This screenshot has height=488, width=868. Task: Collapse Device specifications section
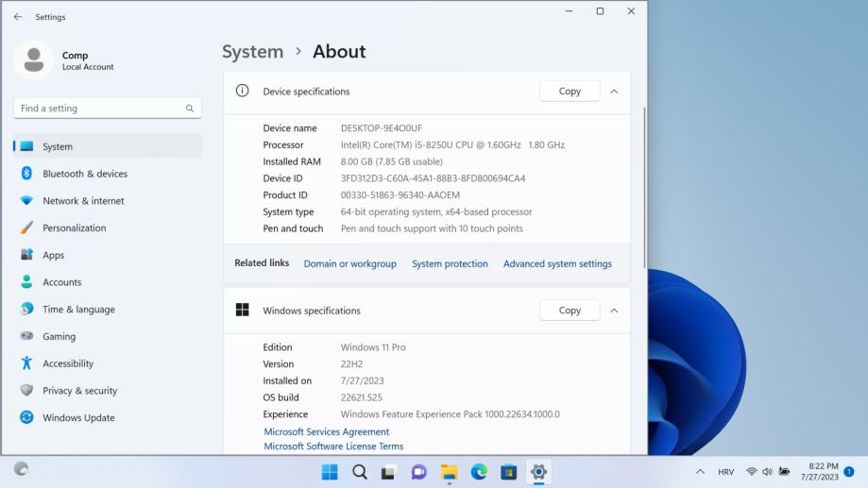coord(614,92)
